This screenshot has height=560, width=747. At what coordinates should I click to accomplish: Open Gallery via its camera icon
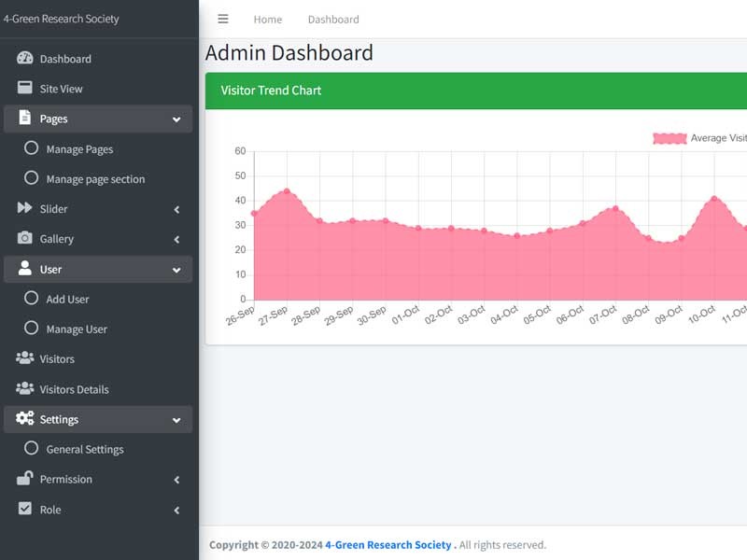[x=22, y=238]
